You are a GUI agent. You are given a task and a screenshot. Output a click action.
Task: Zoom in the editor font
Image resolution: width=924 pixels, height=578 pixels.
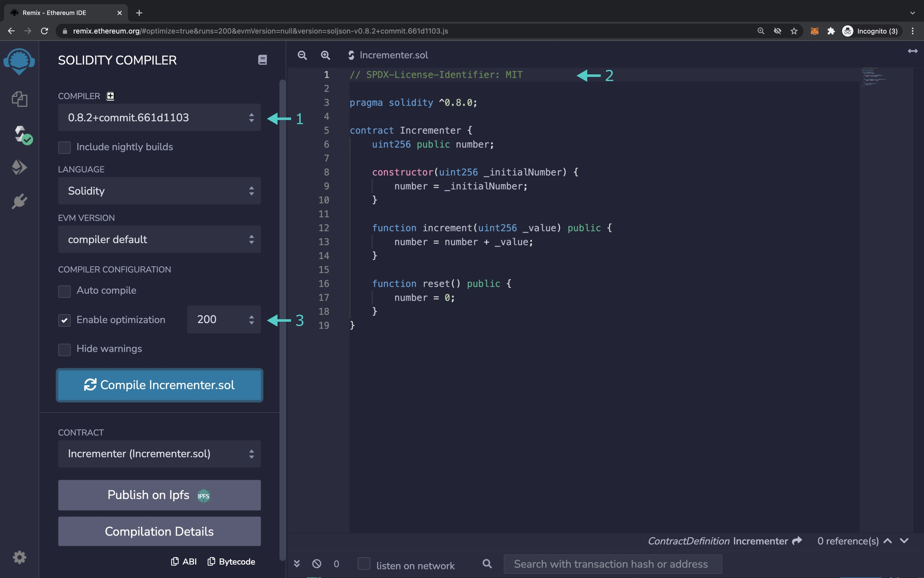point(325,55)
